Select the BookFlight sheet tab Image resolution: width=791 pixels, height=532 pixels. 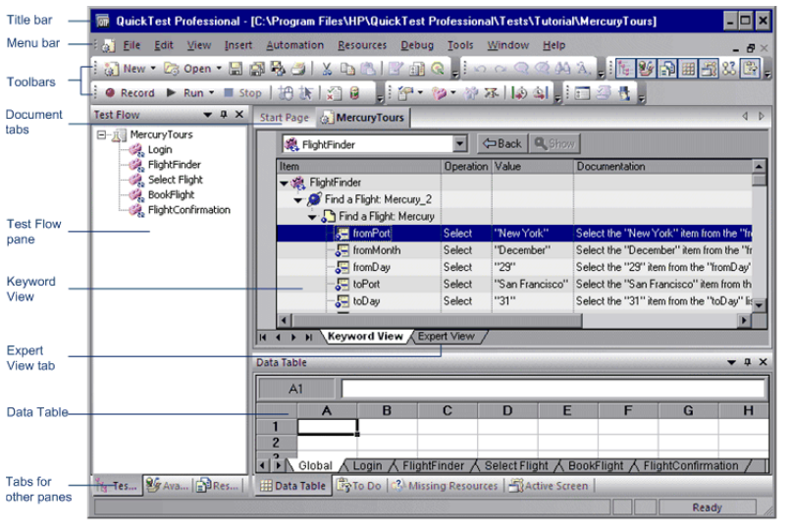[596, 466]
